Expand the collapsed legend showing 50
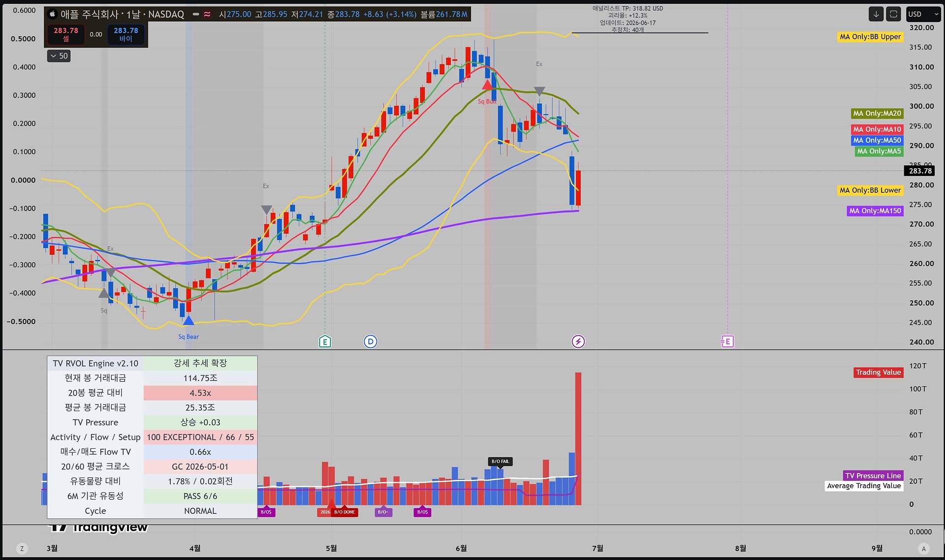Viewport: 945px width, 560px height. point(59,56)
